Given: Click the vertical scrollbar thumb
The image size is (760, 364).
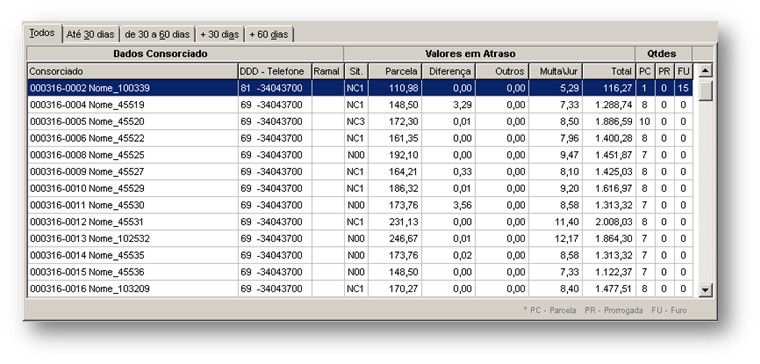Looking at the screenshot, I should coord(705,90).
